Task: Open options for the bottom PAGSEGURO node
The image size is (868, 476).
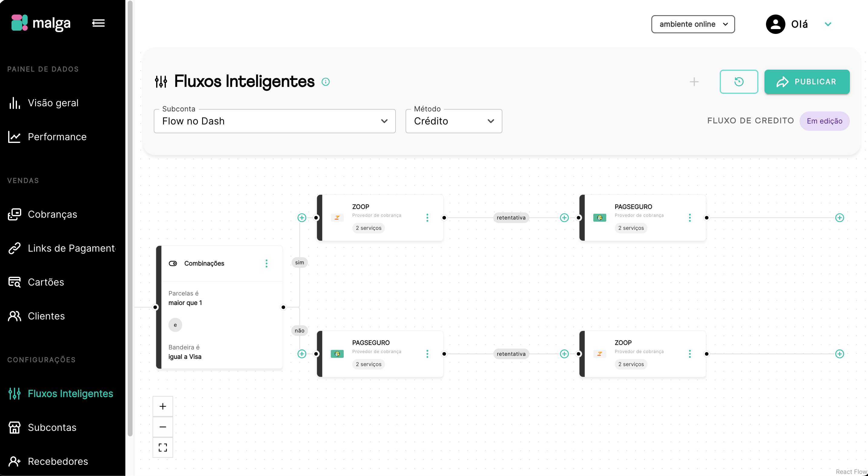Action: coord(427,354)
